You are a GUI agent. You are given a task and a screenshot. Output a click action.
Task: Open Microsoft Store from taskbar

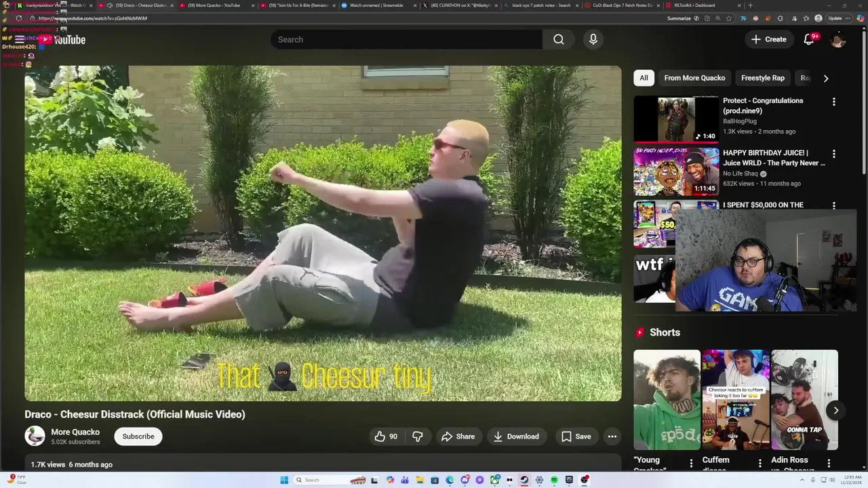[435, 480]
